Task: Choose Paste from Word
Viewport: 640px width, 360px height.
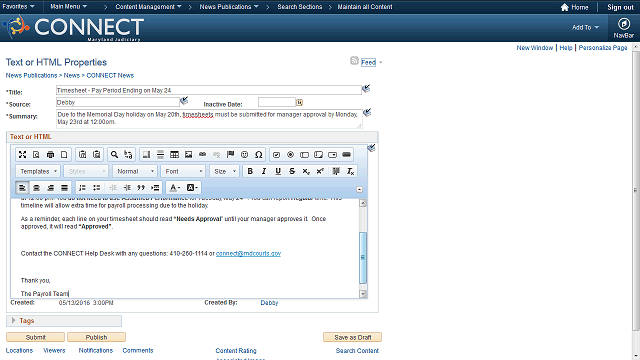Action: click(x=96, y=155)
